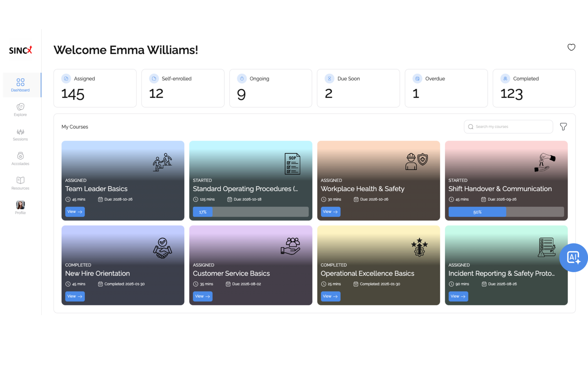Click the SINCX logo
588x368 pixels.
click(x=21, y=50)
